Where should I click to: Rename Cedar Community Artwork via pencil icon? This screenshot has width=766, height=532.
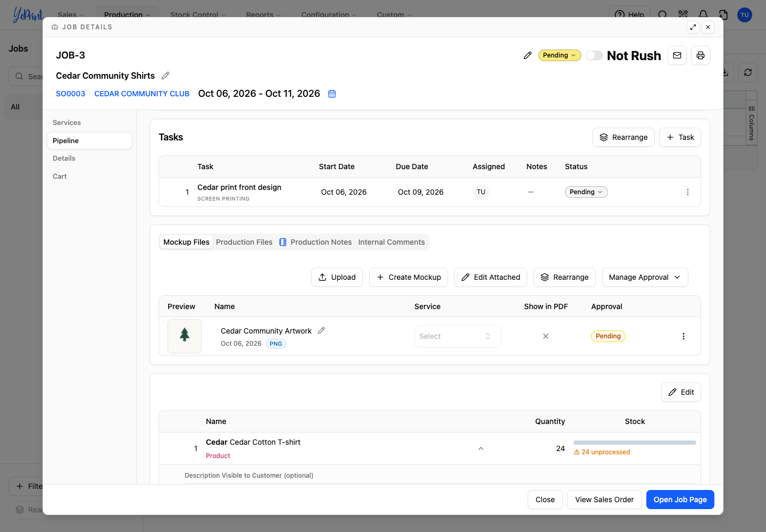(x=321, y=330)
